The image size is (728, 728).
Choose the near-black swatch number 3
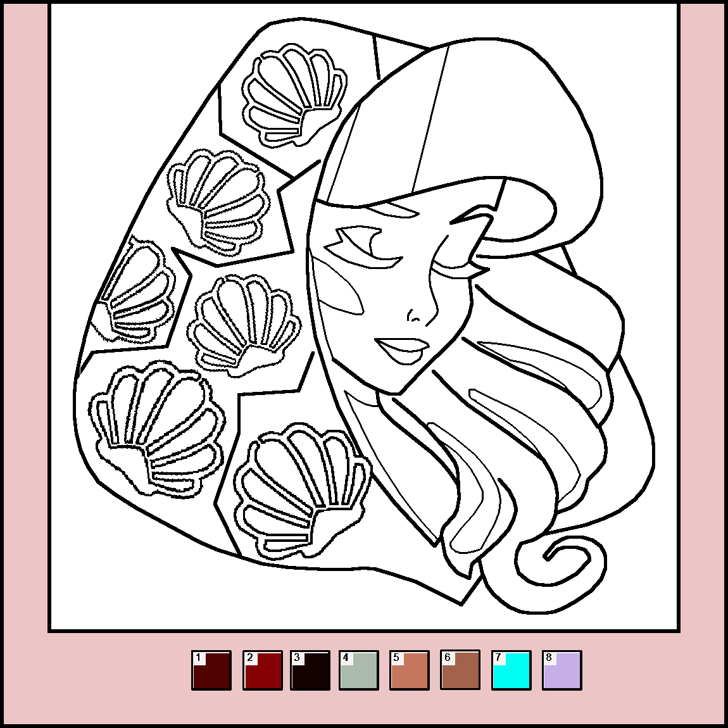click(310, 670)
